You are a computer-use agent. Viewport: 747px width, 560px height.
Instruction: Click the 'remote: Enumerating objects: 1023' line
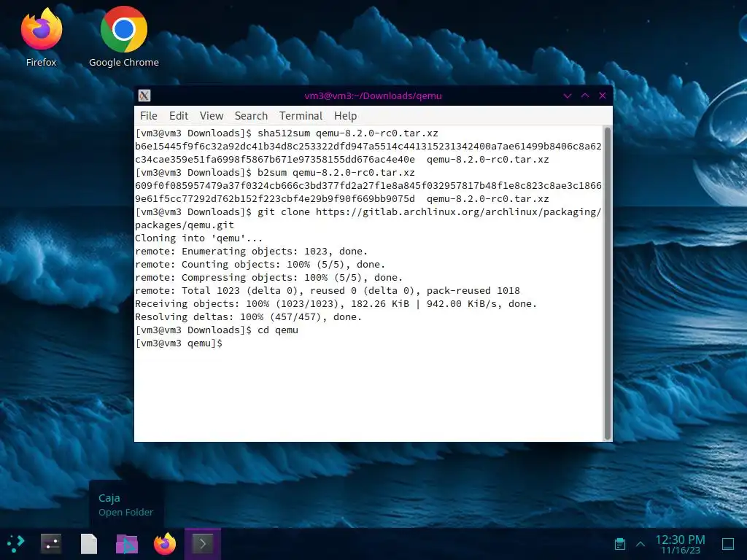coord(251,252)
